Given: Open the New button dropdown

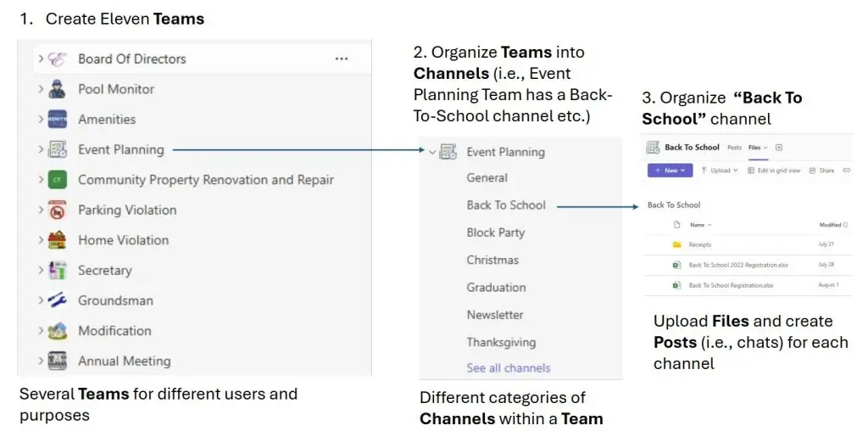Looking at the screenshot, I should [670, 171].
